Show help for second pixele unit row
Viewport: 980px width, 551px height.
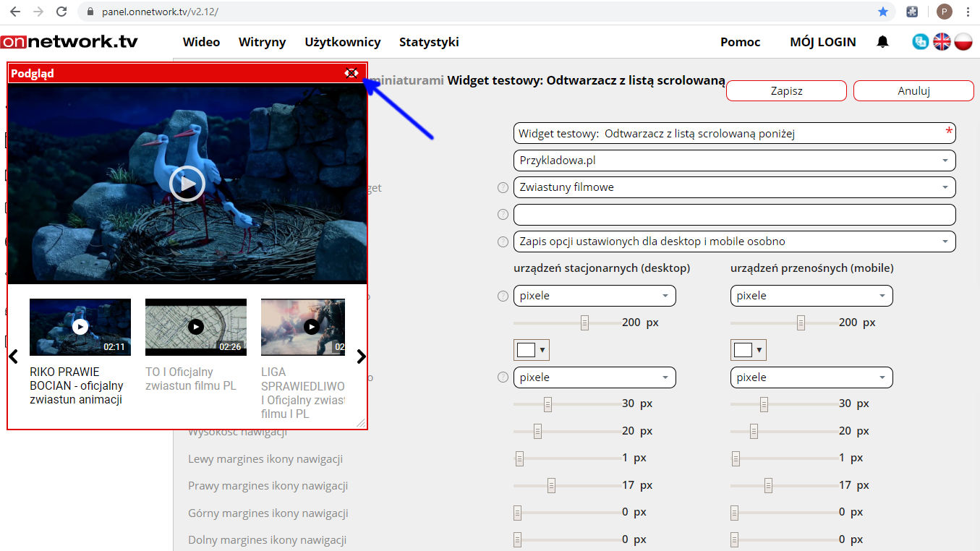[x=503, y=377]
